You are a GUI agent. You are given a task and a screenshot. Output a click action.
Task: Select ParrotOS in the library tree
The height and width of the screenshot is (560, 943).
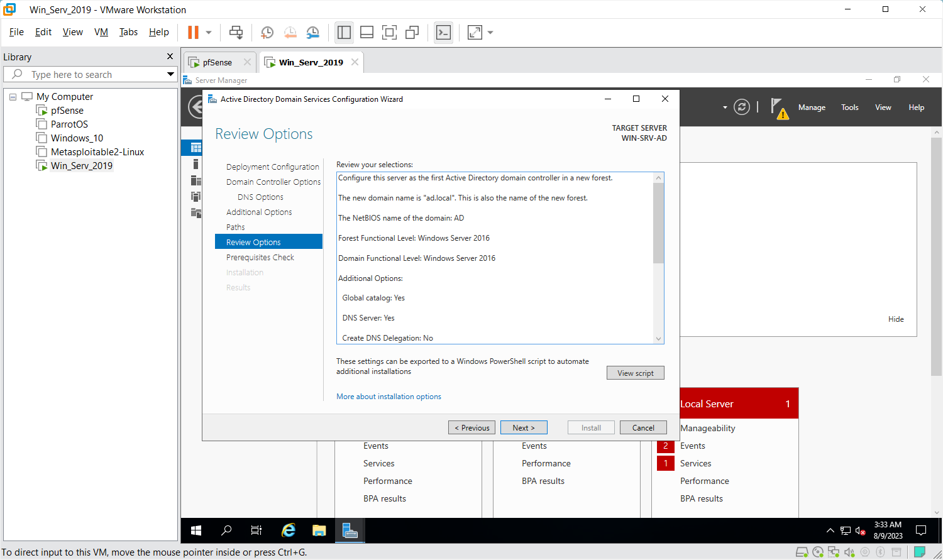pos(69,124)
